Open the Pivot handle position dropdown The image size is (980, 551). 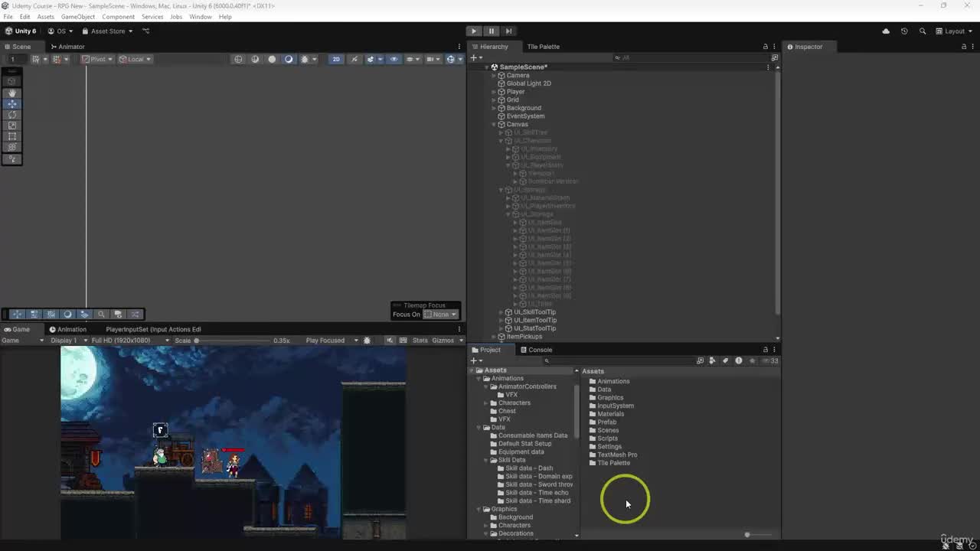97,59
